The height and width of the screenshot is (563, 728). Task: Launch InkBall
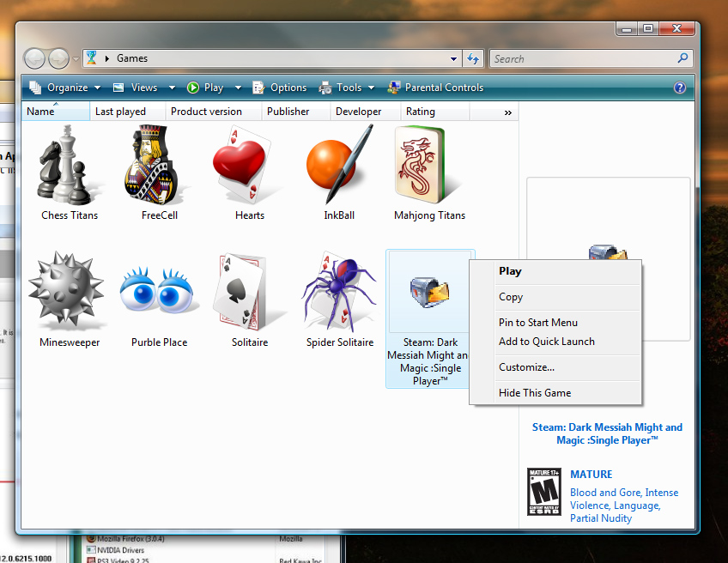pyautogui.click(x=338, y=165)
